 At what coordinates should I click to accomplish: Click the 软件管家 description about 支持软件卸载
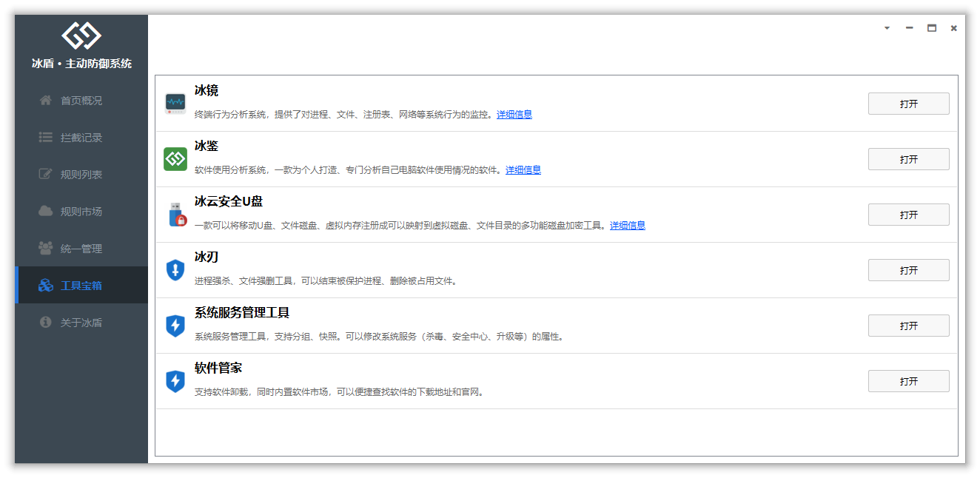coord(340,392)
